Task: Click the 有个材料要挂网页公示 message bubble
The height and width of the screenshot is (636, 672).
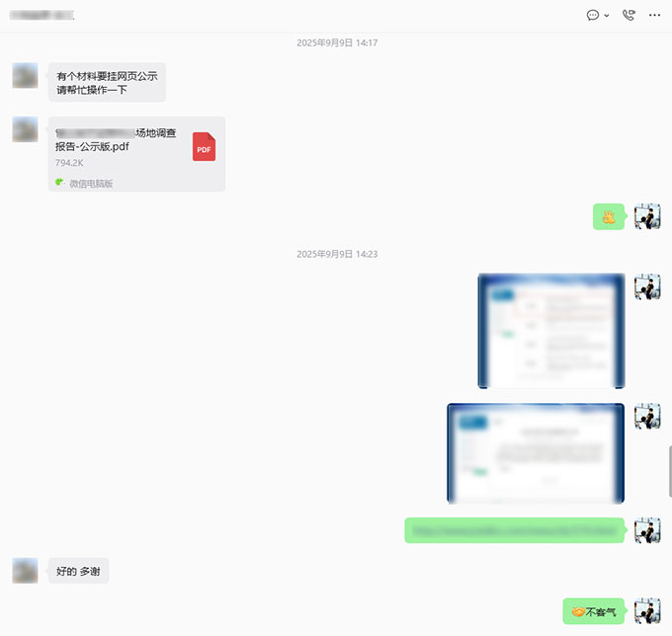Action: coord(107,82)
